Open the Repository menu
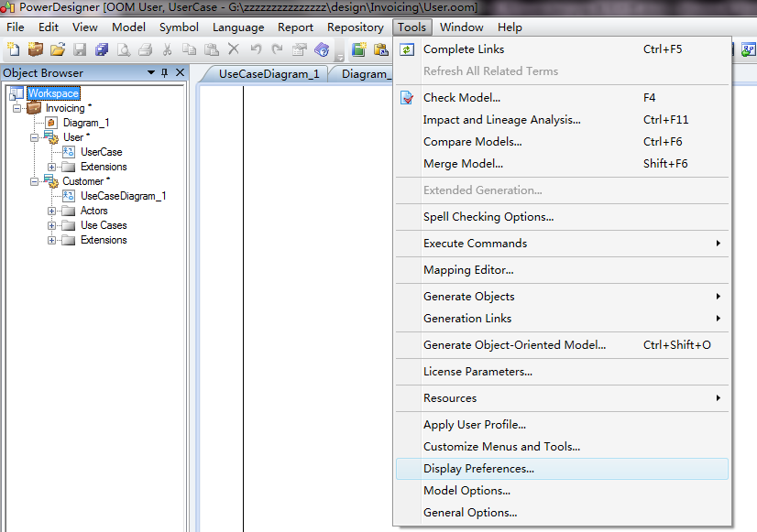Image resolution: width=757 pixels, height=532 pixels. click(356, 27)
